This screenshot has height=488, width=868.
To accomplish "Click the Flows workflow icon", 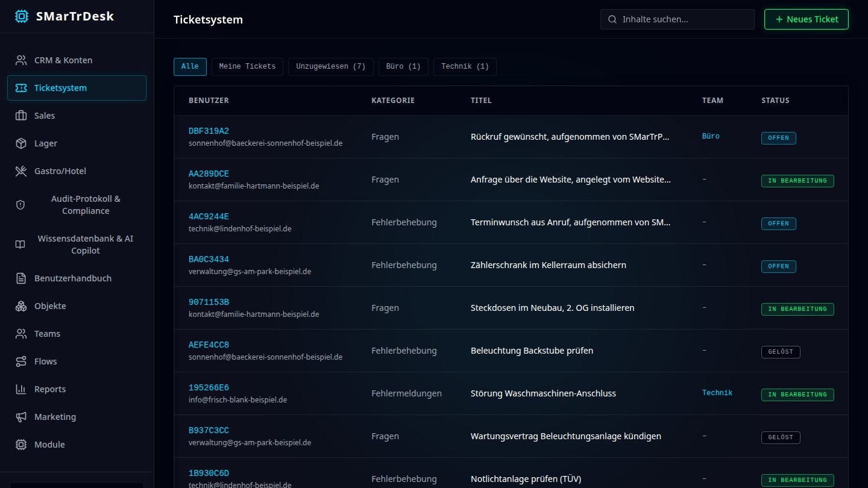I will [x=21, y=361].
